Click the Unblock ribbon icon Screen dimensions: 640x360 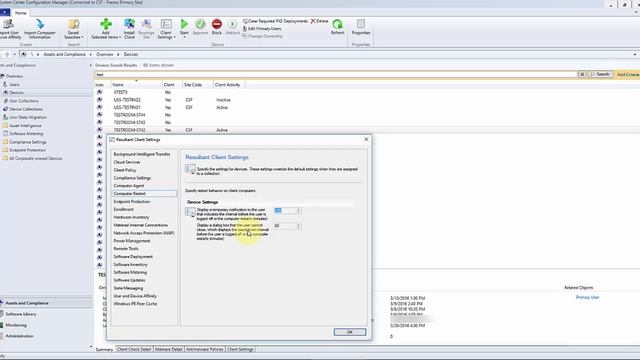pyautogui.click(x=232, y=27)
